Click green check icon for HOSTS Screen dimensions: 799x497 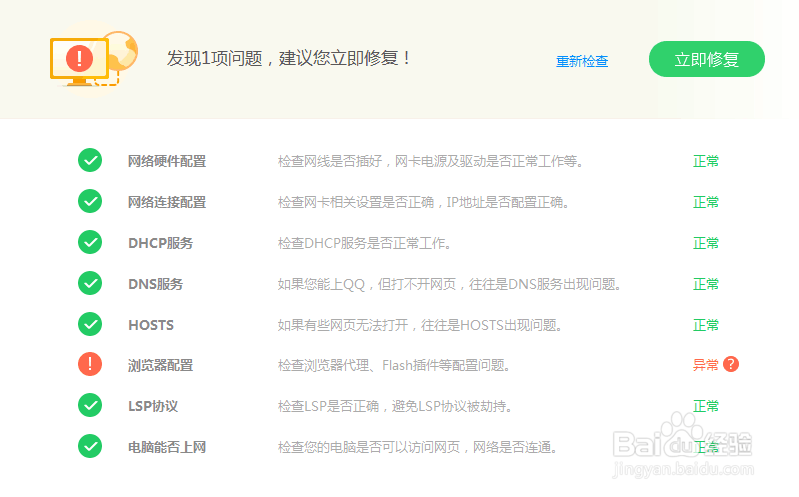coord(90,324)
